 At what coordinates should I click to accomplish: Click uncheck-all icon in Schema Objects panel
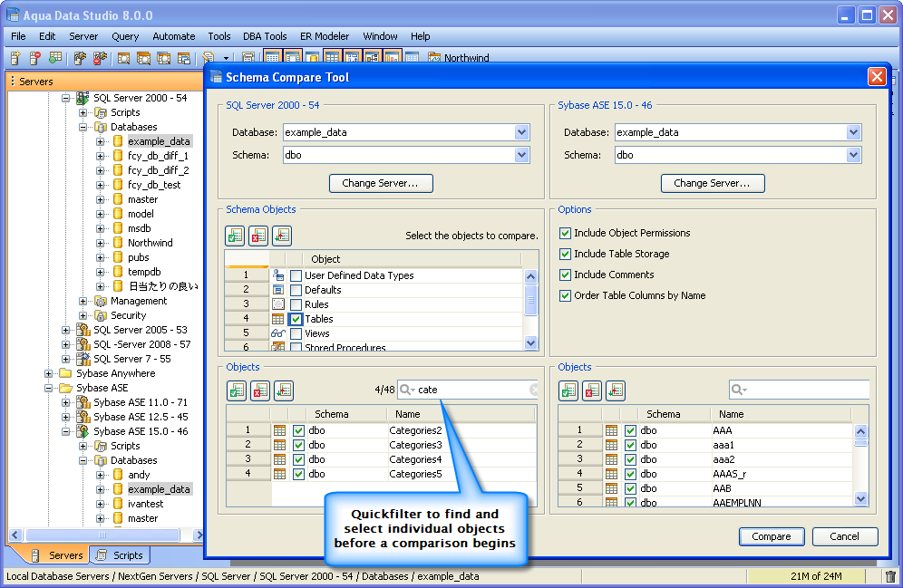(258, 236)
